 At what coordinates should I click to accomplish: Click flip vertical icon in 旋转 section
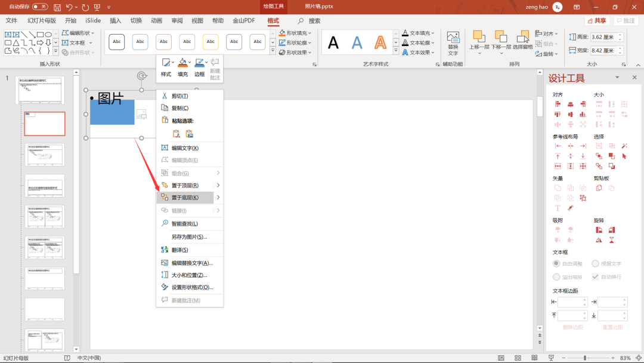coord(612,240)
